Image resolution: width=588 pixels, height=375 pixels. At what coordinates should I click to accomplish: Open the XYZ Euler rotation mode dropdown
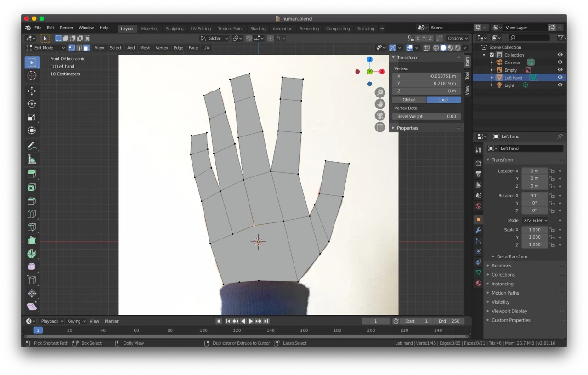pyautogui.click(x=535, y=220)
